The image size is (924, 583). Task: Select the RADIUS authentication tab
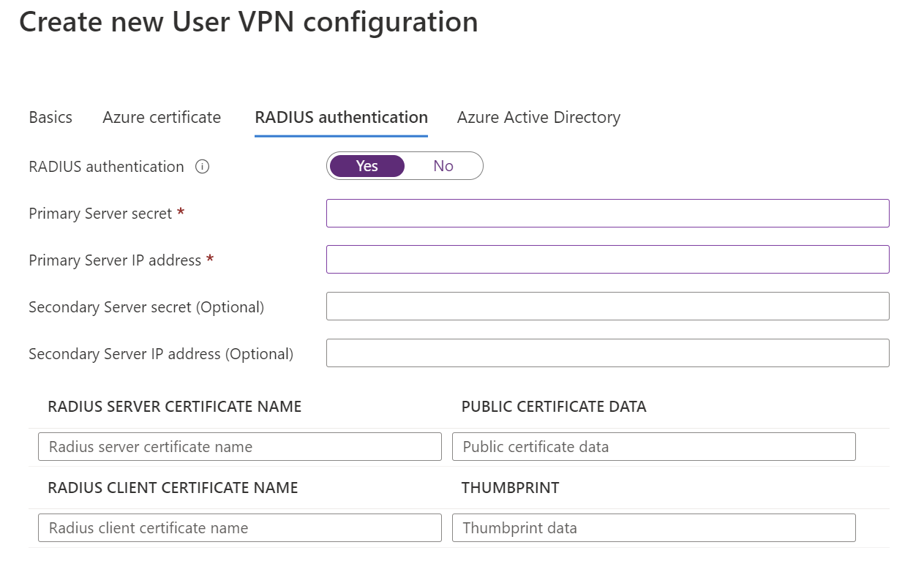click(x=341, y=117)
